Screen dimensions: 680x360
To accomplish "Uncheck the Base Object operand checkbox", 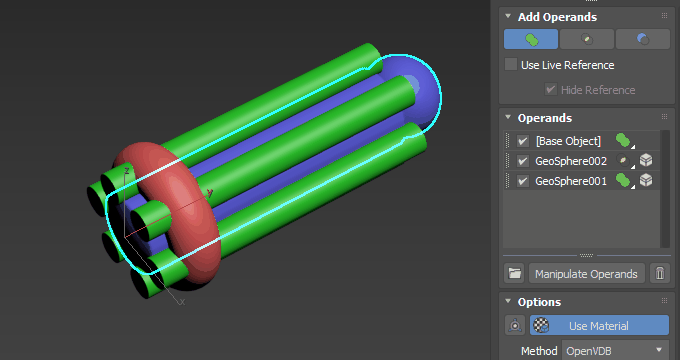I will [x=523, y=141].
